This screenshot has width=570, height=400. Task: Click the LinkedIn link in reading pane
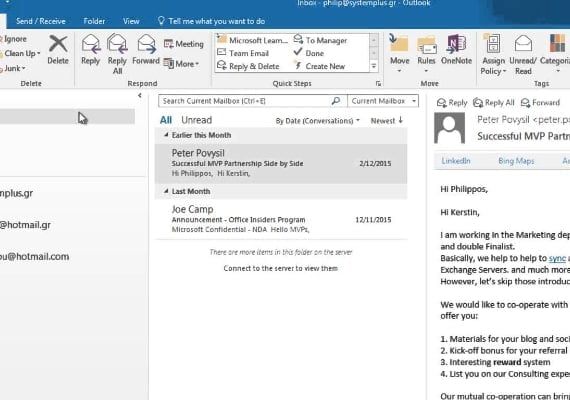pyautogui.click(x=456, y=161)
